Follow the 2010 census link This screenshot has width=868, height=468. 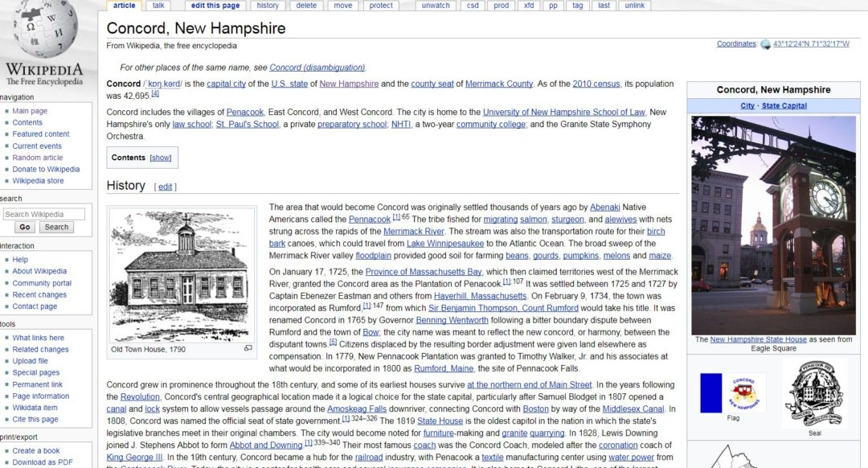coord(596,84)
